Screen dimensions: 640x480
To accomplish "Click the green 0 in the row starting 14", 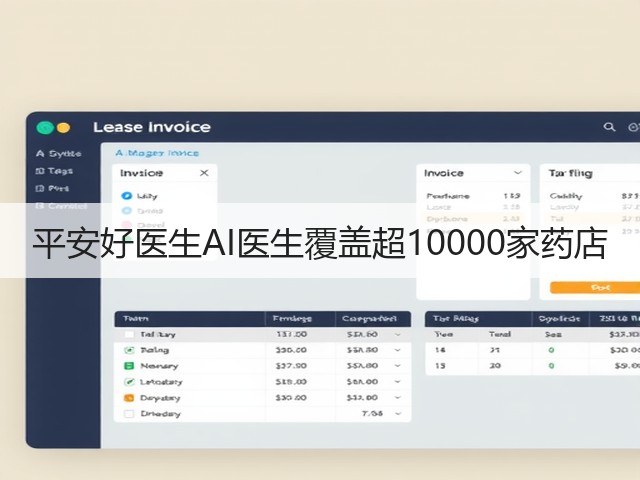I will point(551,350).
